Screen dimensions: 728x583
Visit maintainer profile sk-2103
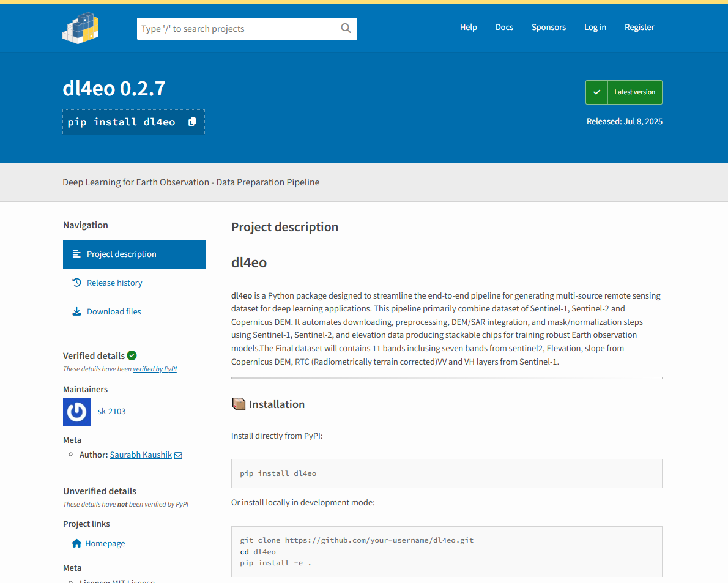(111, 411)
